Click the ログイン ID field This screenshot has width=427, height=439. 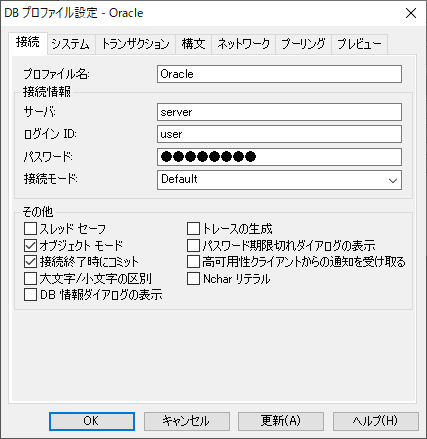coord(279,134)
